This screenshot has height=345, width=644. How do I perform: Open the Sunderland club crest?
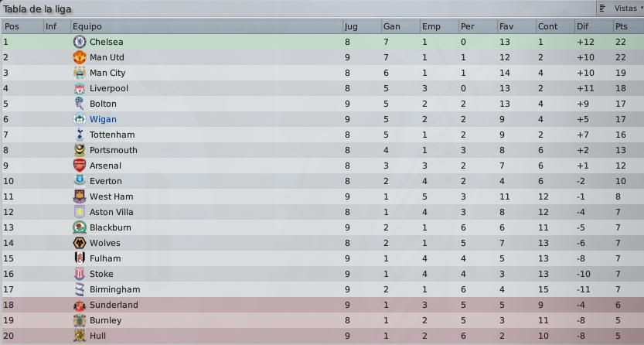pos(80,305)
